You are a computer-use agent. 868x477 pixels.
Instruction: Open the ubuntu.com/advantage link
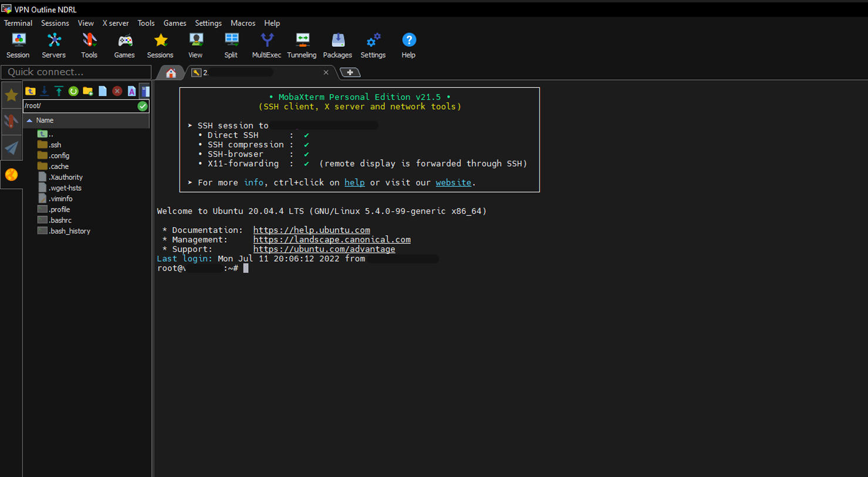coord(324,249)
